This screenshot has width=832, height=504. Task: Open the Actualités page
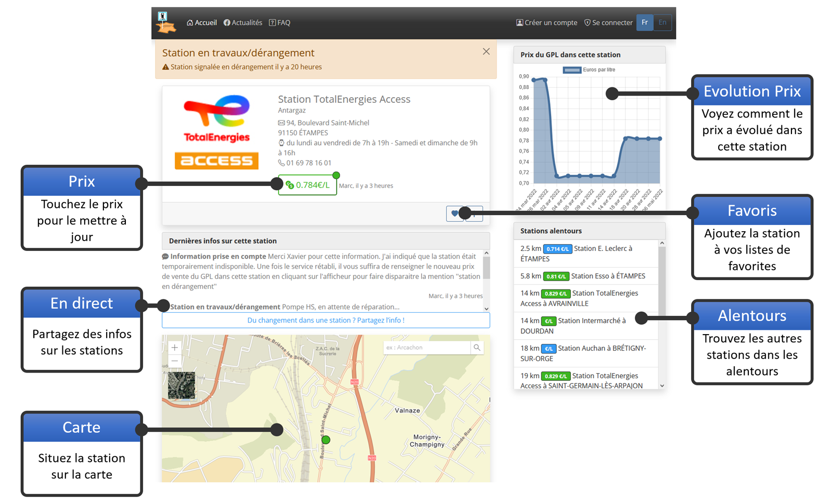click(243, 23)
